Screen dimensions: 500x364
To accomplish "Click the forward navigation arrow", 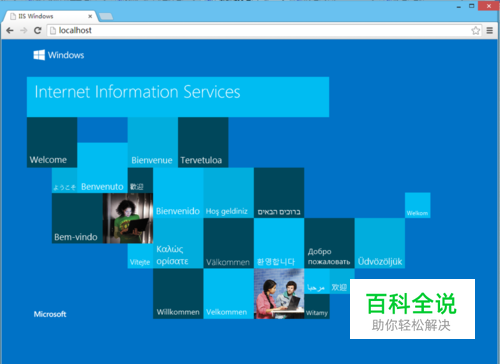I will [x=24, y=30].
